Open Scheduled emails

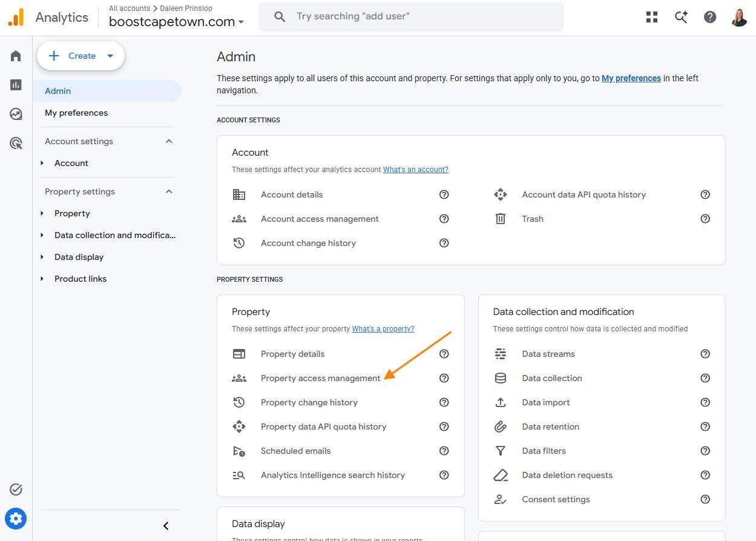point(295,451)
